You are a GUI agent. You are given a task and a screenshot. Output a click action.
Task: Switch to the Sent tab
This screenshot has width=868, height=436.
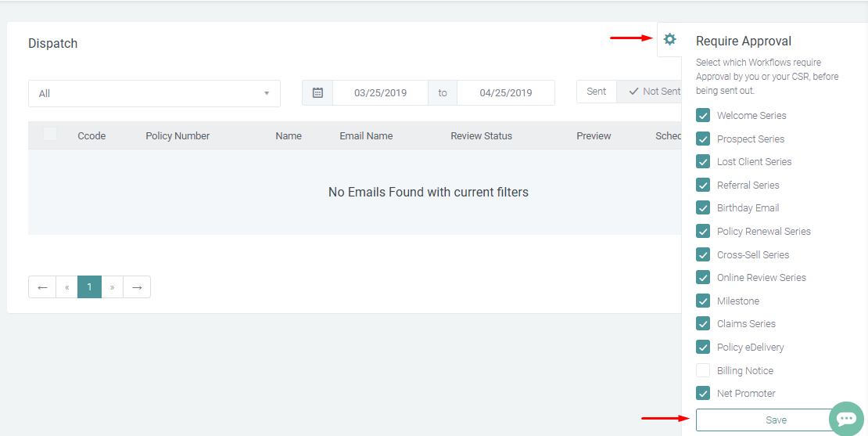(596, 92)
